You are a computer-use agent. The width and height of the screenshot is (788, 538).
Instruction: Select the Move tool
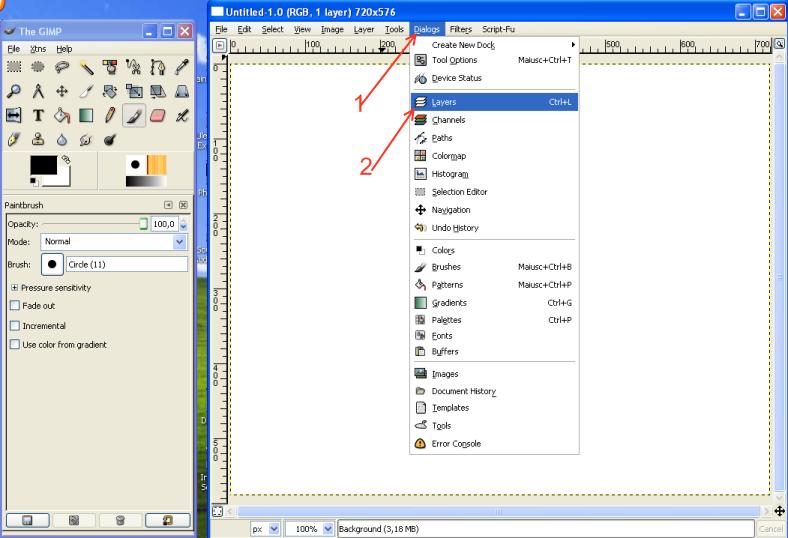click(x=62, y=91)
